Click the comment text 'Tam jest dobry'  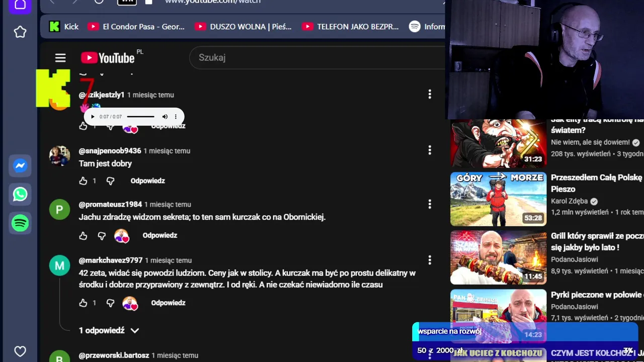pos(105,163)
